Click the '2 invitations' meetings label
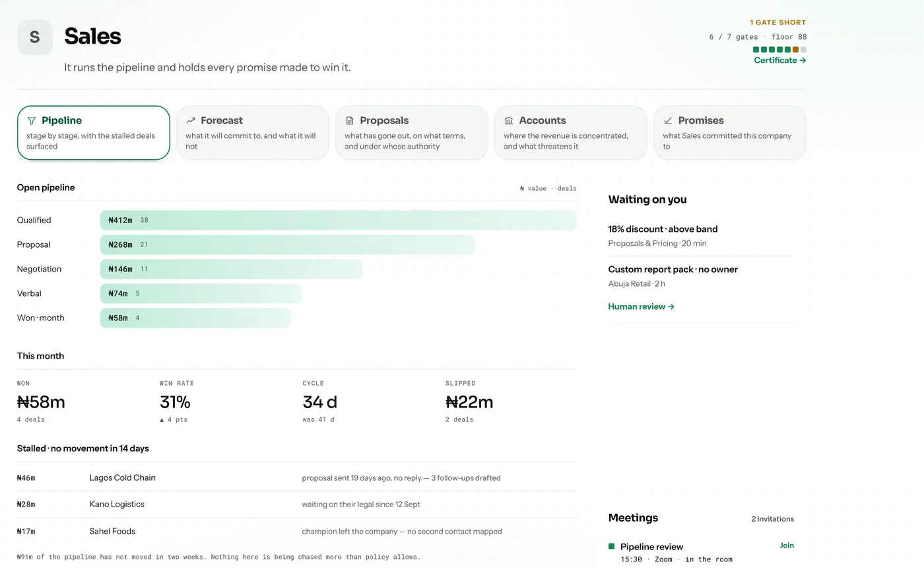This screenshot has width=924, height=568. point(773,518)
